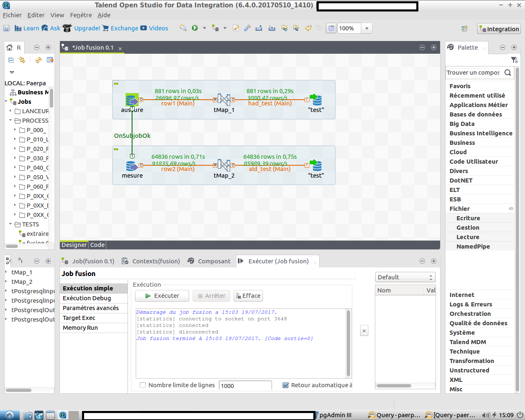Open the zoom 100% dropdown arrow
The height and width of the screenshot is (420, 525).
tap(367, 28)
